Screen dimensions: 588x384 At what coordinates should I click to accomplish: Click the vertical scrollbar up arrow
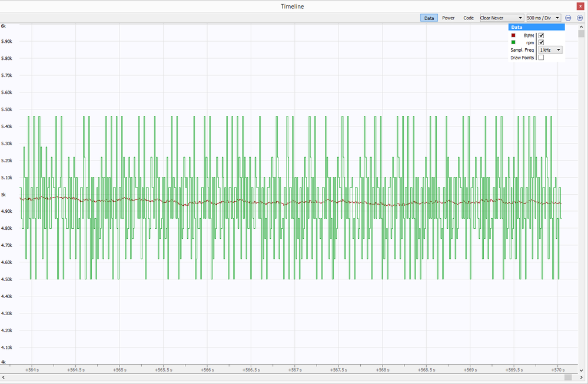pos(582,27)
